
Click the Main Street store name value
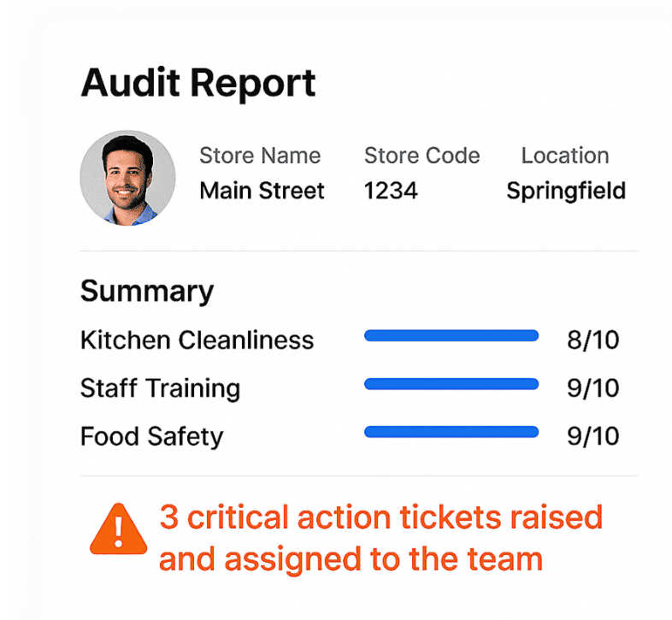coord(262,191)
